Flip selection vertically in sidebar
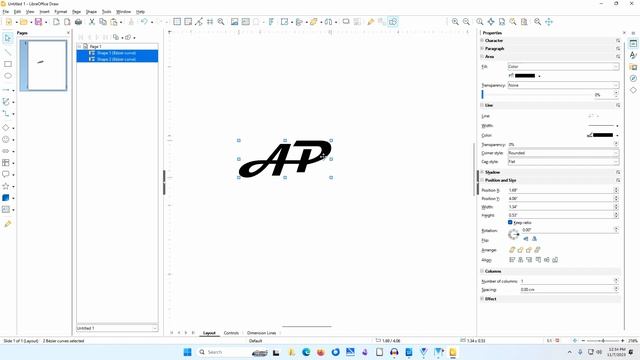Viewport: 640px width, 360px height. click(x=526, y=239)
